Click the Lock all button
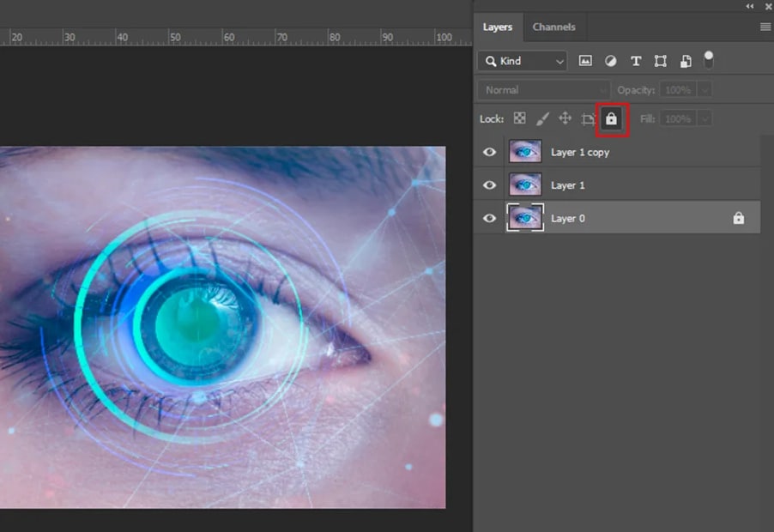This screenshot has height=532, width=774. coord(611,119)
